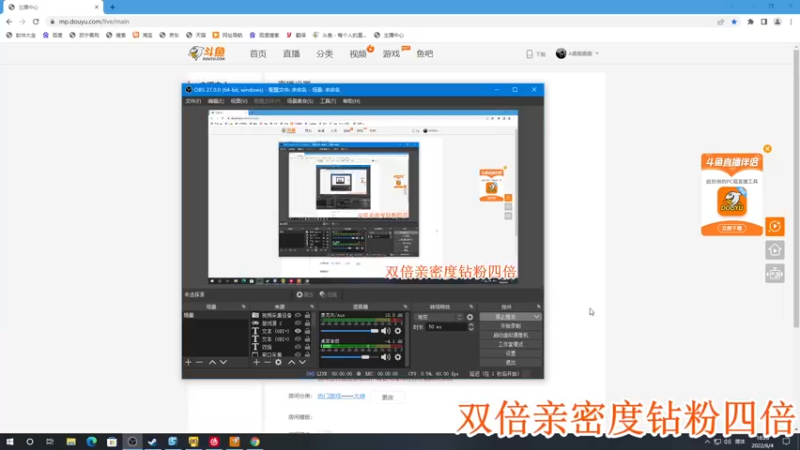Open OBS 工具(T) menu
The image size is (800, 450).
pos(328,101)
